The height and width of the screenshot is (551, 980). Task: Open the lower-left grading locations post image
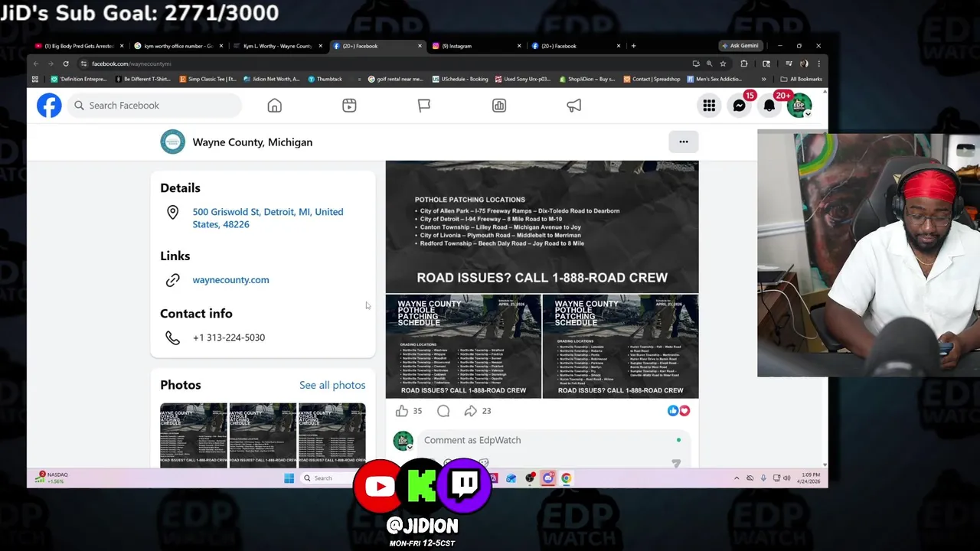pyautogui.click(x=463, y=347)
